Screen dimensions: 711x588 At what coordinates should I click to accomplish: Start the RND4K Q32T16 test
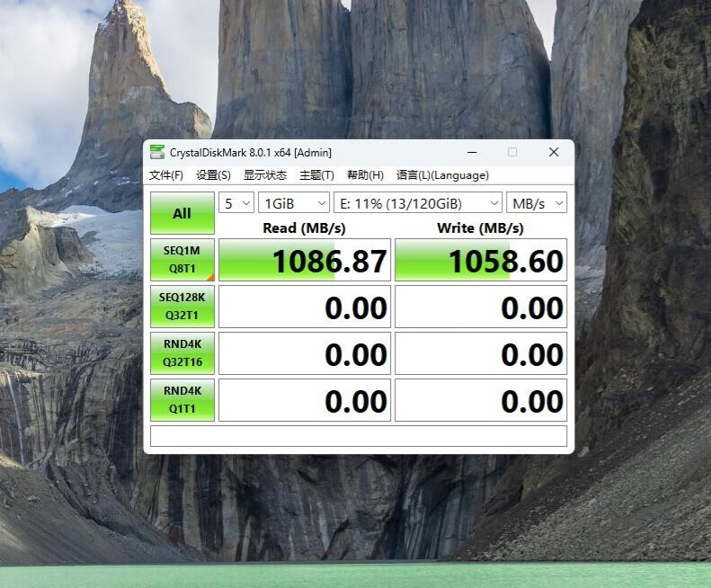tap(182, 353)
